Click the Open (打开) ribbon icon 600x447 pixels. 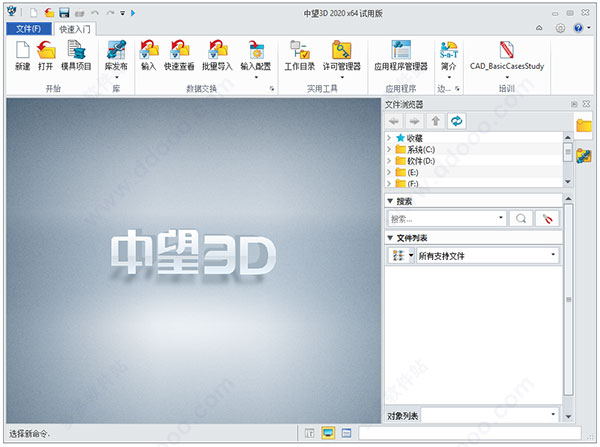pyautogui.click(x=46, y=51)
